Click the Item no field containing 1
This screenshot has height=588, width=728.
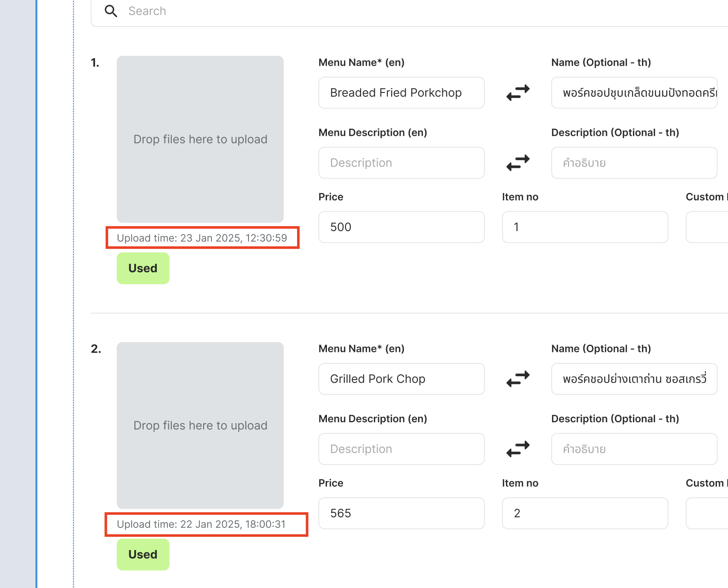(x=585, y=227)
